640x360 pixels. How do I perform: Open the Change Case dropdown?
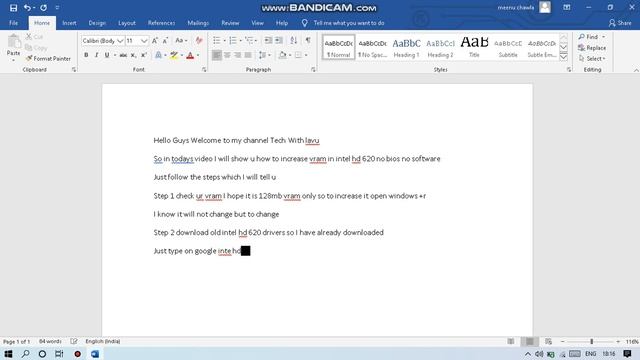click(x=181, y=40)
